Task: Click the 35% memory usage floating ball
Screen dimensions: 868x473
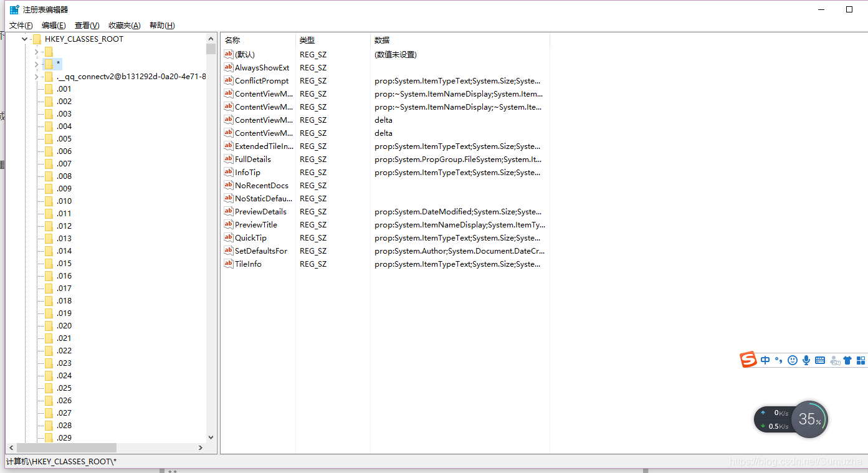Action: (x=809, y=419)
